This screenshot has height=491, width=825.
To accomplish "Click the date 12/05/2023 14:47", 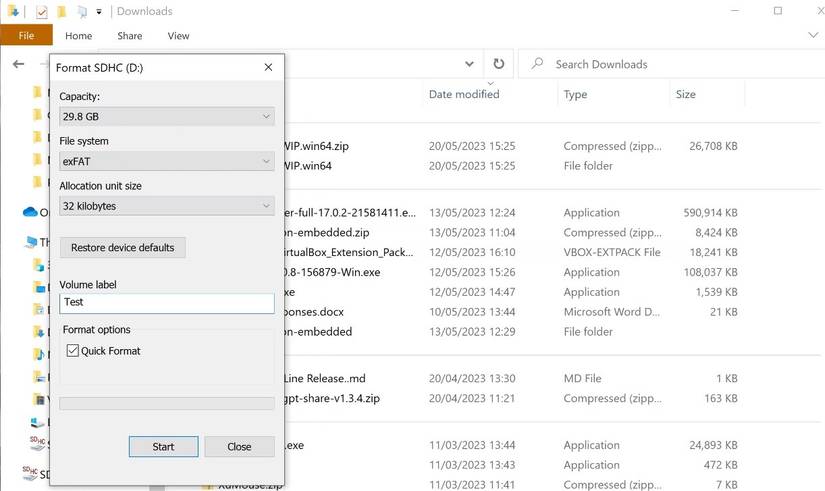I will [472, 292].
